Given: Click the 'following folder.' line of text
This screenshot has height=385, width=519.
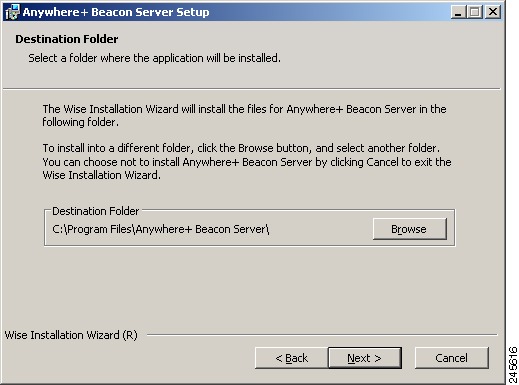Looking at the screenshot, I should tap(80, 122).
